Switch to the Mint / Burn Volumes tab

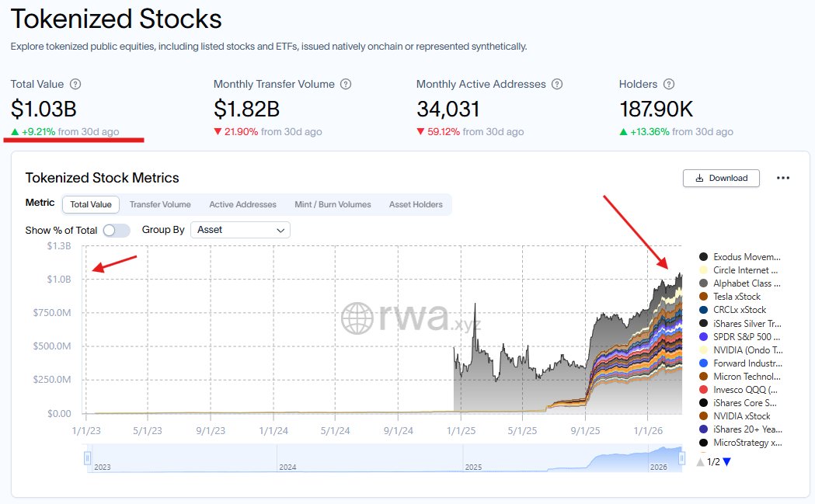tap(333, 205)
